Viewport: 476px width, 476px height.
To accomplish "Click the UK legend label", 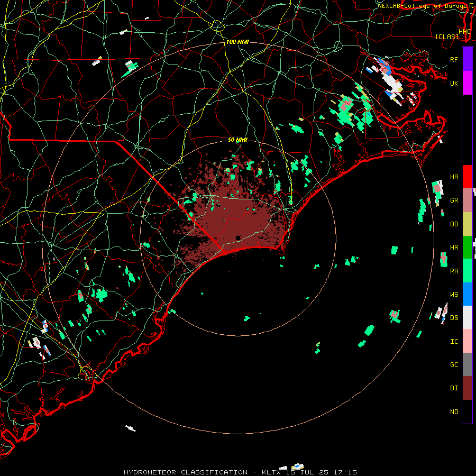I will (454, 83).
